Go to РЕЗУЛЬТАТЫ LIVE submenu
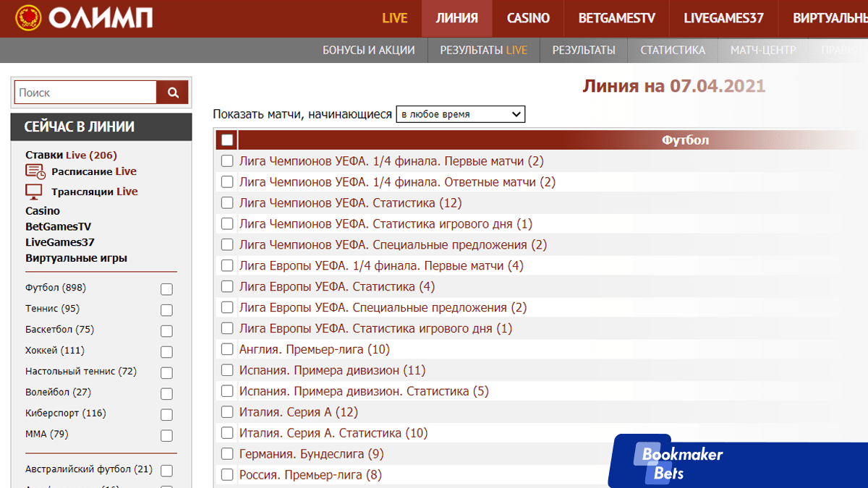The width and height of the screenshot is (868, 488). point(483,50)
